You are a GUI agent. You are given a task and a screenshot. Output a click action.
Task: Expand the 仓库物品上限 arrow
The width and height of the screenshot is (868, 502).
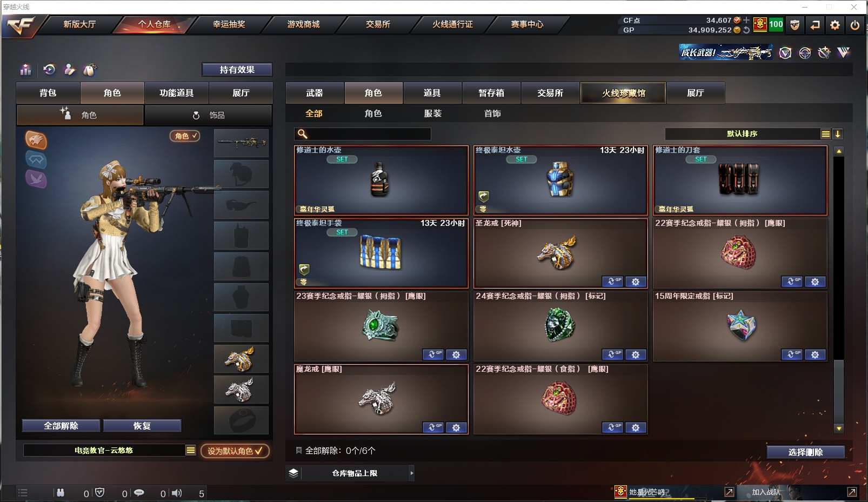tap(411, 473)
